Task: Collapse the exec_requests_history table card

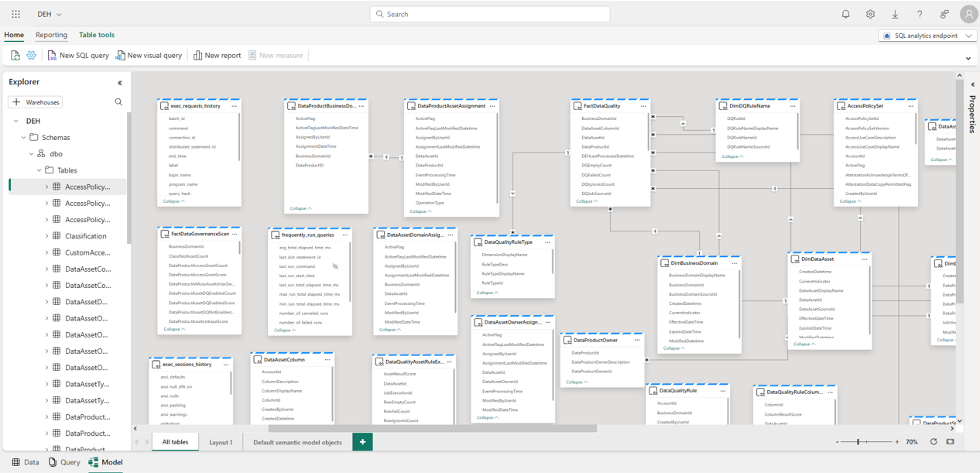Action: coord(173,201)
